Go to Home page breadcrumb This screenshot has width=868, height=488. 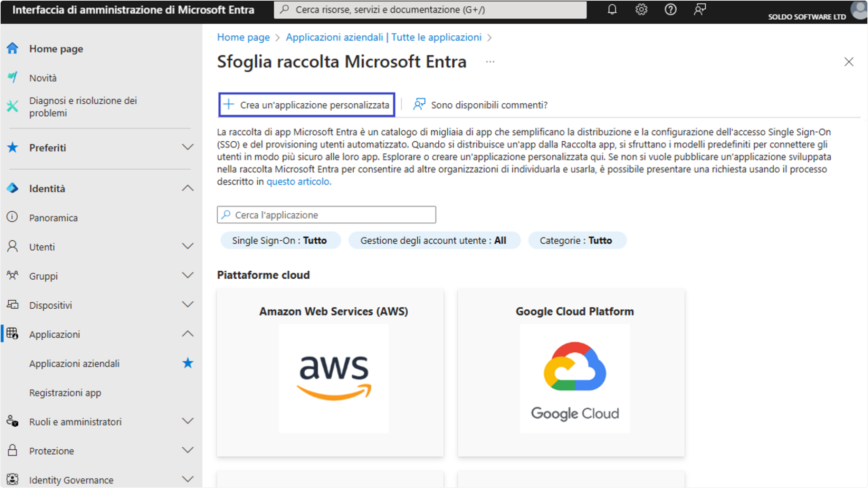(243, 37)
